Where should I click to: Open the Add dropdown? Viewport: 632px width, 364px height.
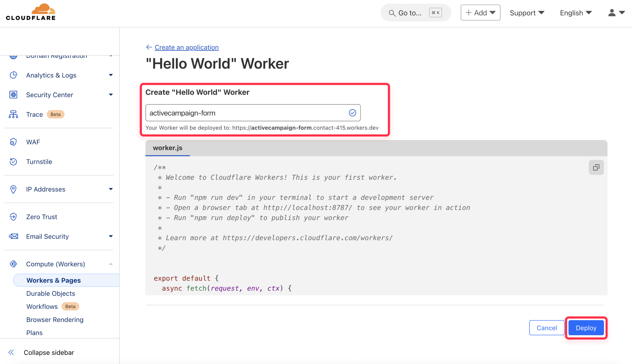click(x=480, y=13)
